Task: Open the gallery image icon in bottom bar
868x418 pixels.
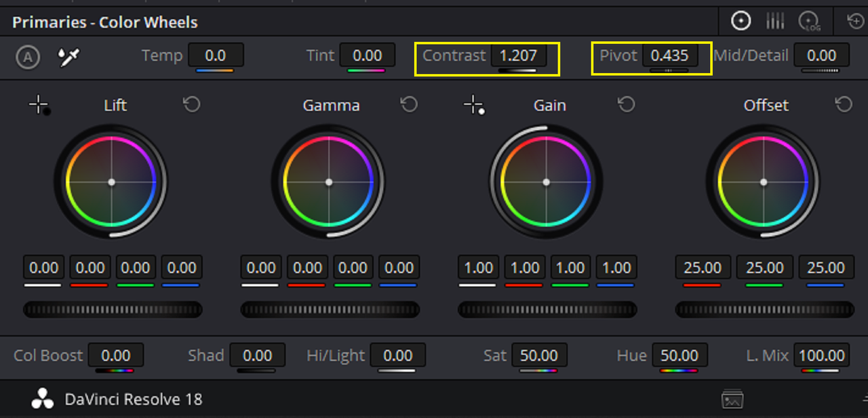Action: coord(733,400)
